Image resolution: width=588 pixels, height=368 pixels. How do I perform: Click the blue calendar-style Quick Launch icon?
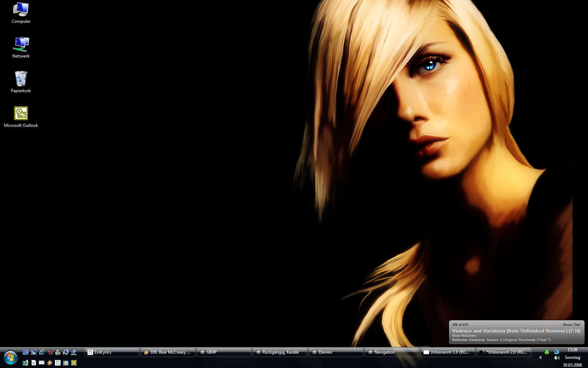[66, 363]
